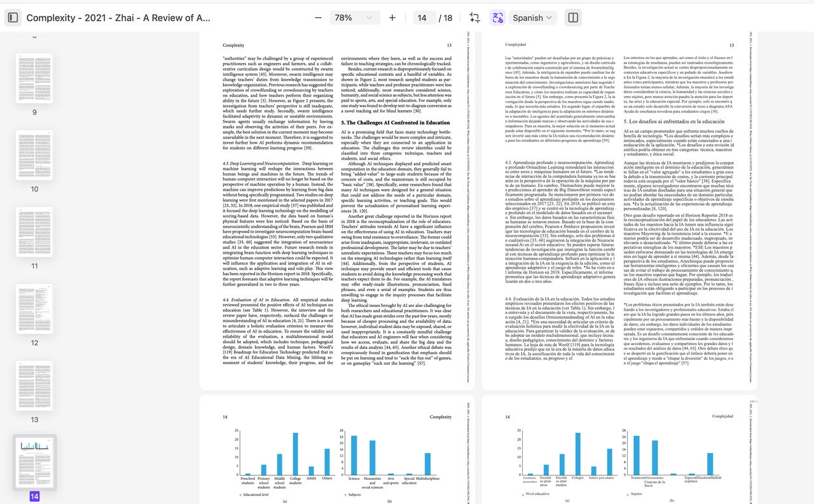Click Spanish heading "5. Los desafíos ai enfrentados"
Image resolution: width=814 pixels, height=504 pixels.
point(673,121)
